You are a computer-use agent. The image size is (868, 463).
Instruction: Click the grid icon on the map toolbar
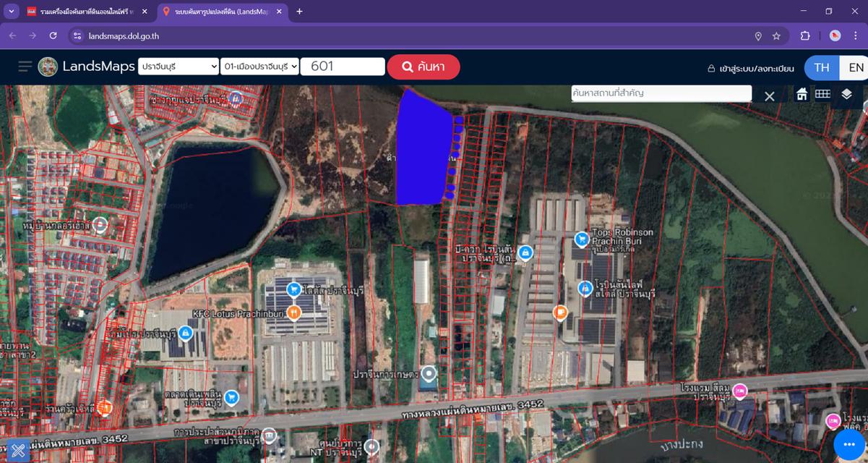pyautogui.click(x=822, y=94)
